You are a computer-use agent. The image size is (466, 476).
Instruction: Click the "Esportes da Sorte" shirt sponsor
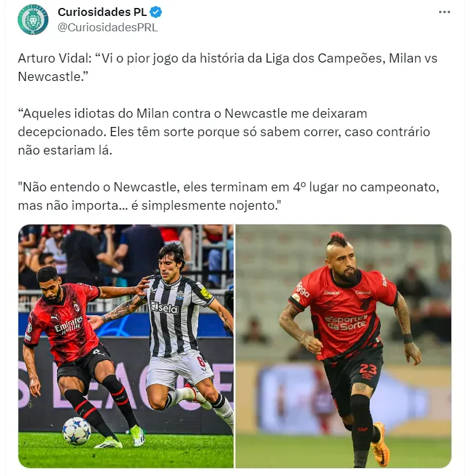click(346, 323)
